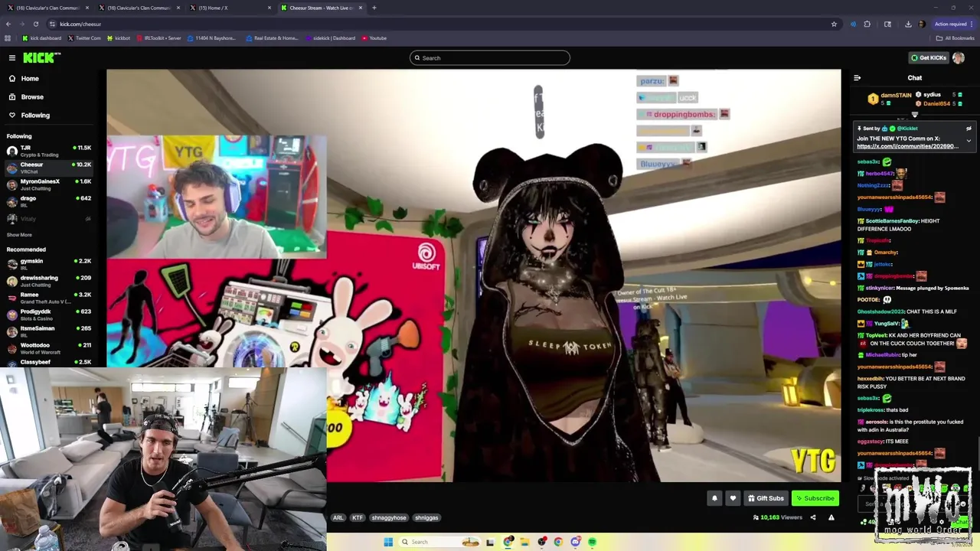Reload the page
This screenshot has width=980, height=551.
(35, 24)
